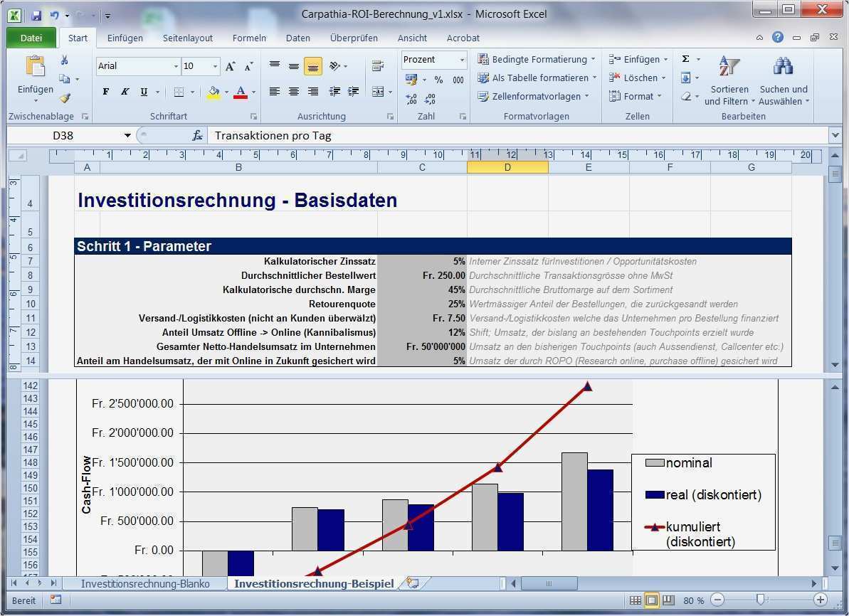Toggle italic formatting (K button)
The width and height of the screenshot is (849, 616).
pos(125,92)
